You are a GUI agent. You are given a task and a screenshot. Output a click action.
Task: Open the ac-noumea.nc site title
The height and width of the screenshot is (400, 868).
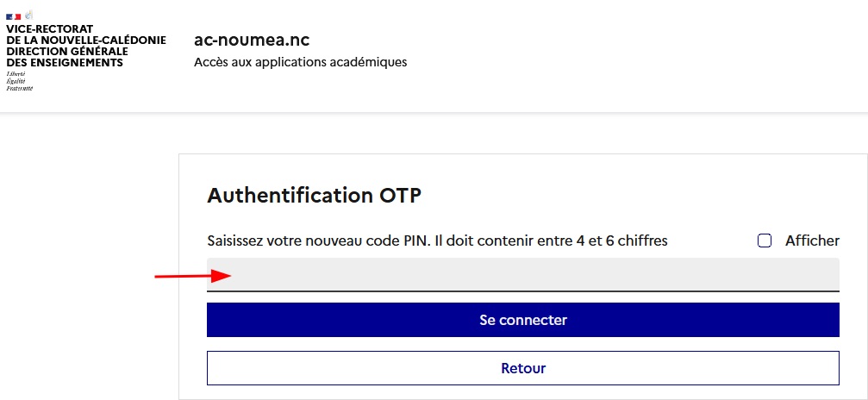252,41
